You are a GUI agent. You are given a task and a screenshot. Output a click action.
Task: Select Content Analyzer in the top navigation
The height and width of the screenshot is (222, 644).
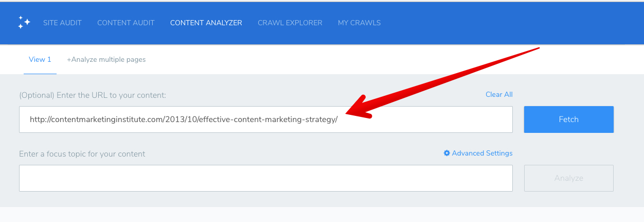coord(206,23)
